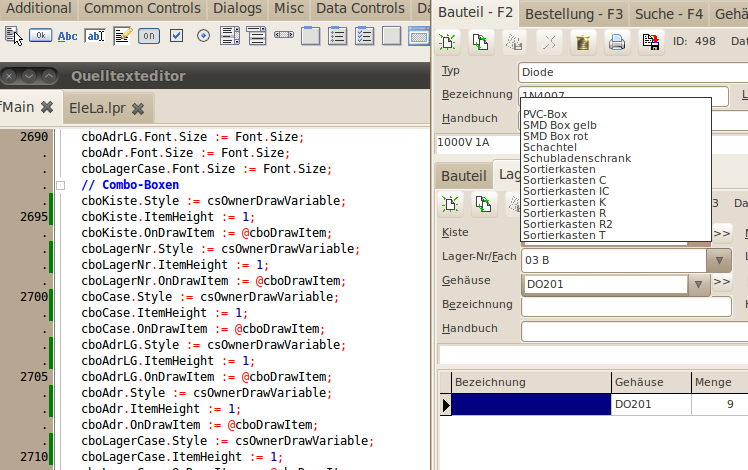Click the new record icon in top toolbar
The height and width of the screenshot is (470, 748).
(x=447, y=42)
